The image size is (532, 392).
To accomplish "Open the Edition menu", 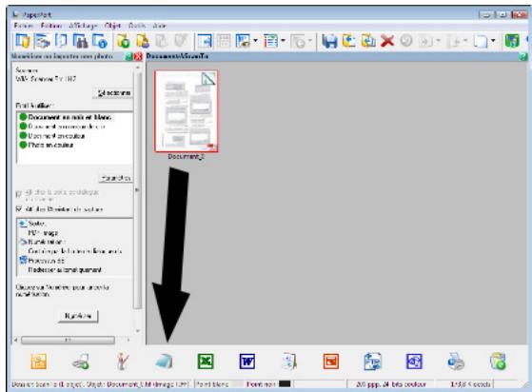I will [51, 26].
